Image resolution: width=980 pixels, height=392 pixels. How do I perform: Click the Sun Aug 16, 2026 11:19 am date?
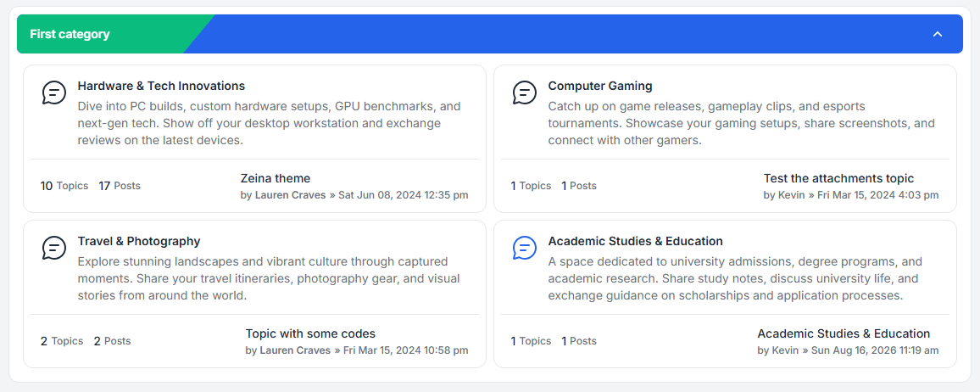click(875, 350)
